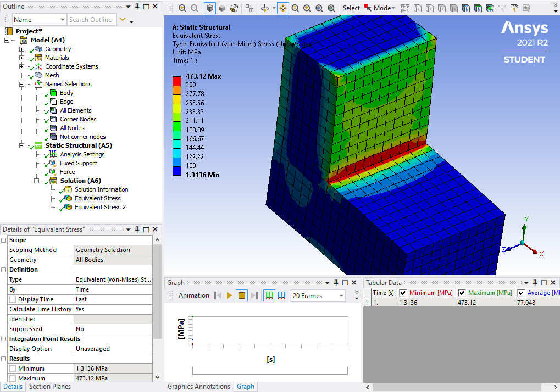Activate the element face selection filter
The width and height of the screenshot is (560, 392).
pos(478,8)
